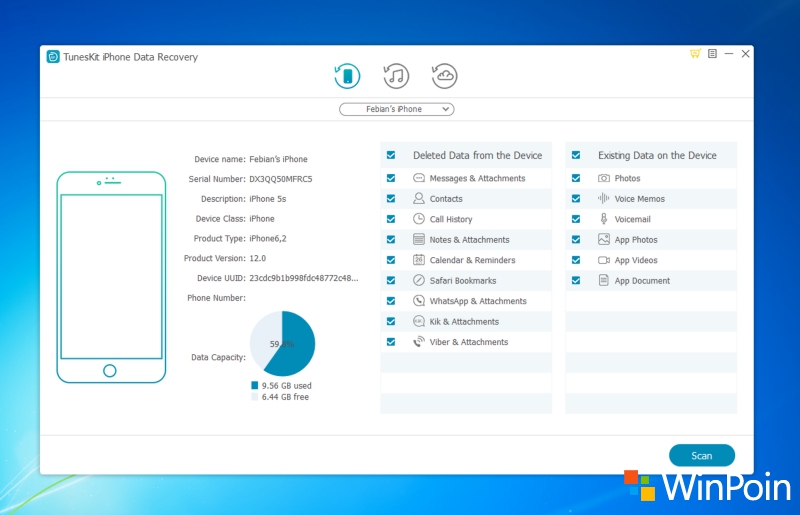Uncheck Calendar & Reminders checkbox
800x515 pixels.
point(391,260)
